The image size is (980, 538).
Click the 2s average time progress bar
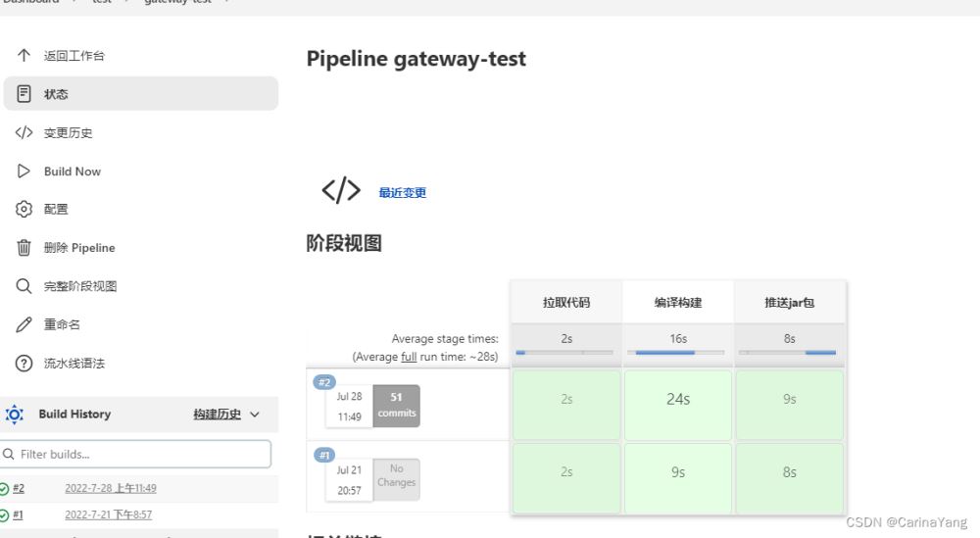click(564, 353)
